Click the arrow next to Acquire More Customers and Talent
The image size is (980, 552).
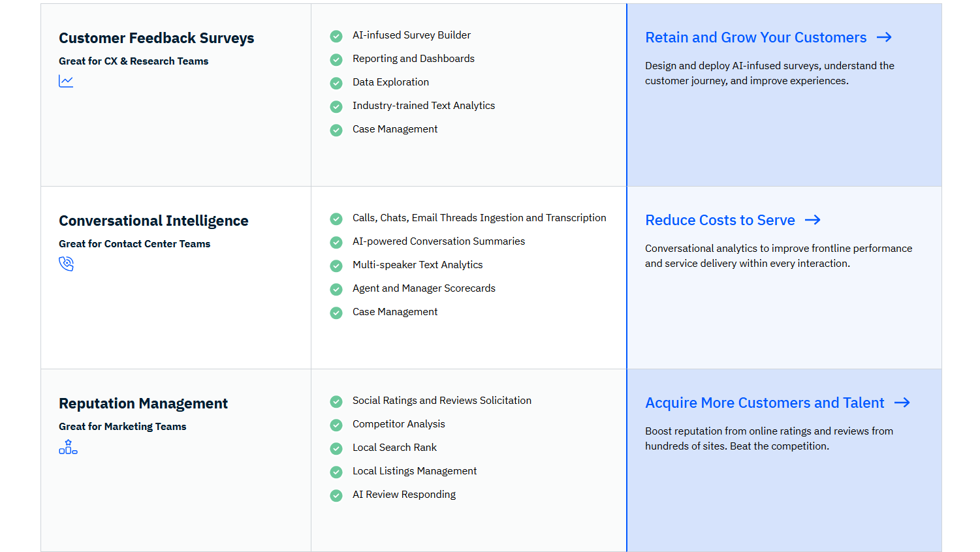coord(902,403)
